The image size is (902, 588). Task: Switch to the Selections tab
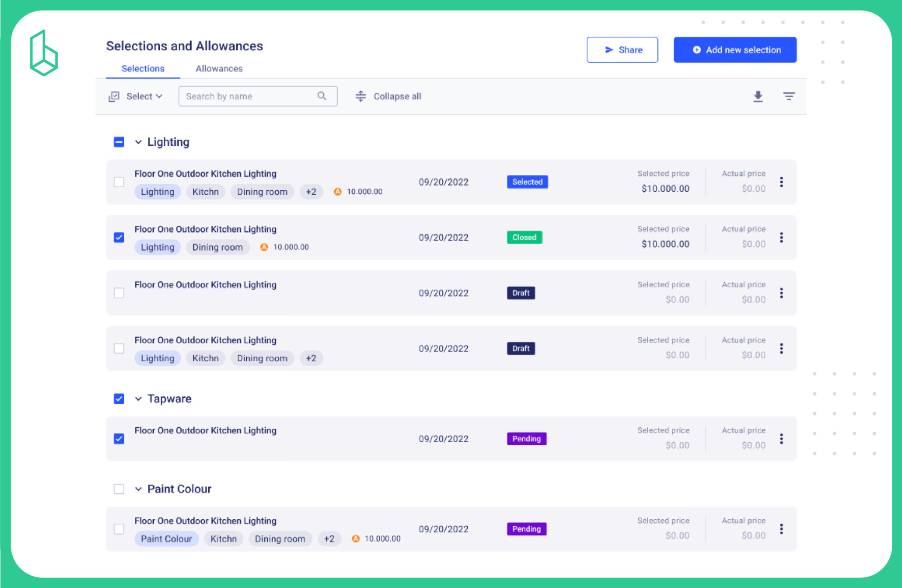[143, 69]
